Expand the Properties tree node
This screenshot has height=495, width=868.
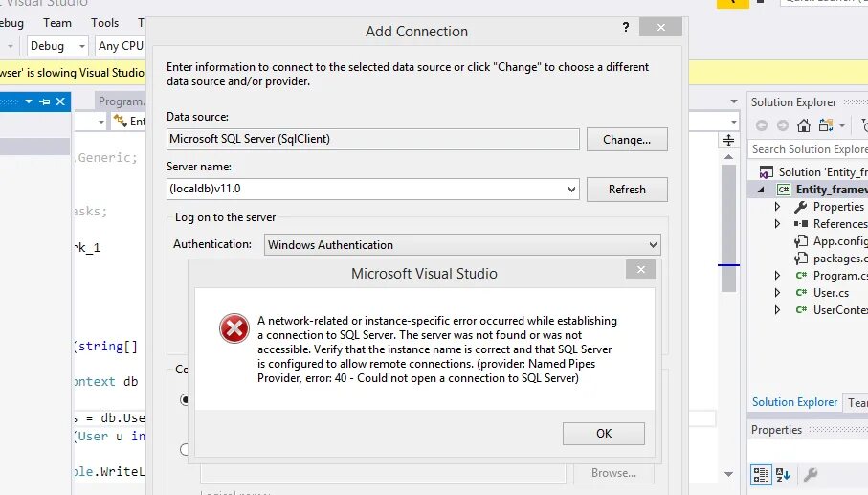tap(777, 207)
